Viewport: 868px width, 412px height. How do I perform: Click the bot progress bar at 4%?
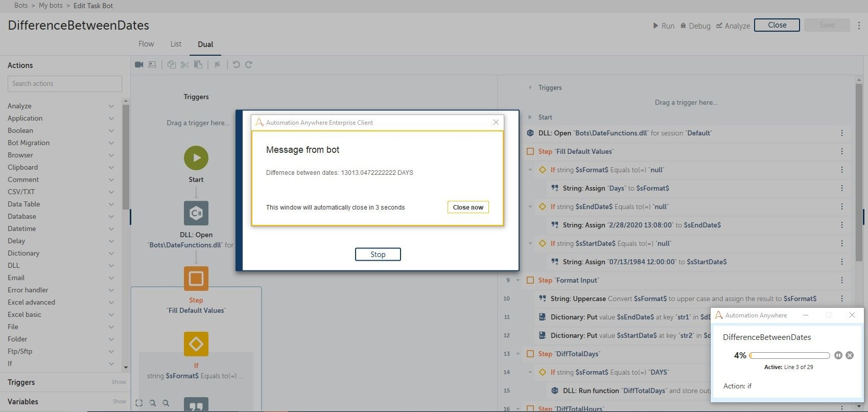point(789,355)
